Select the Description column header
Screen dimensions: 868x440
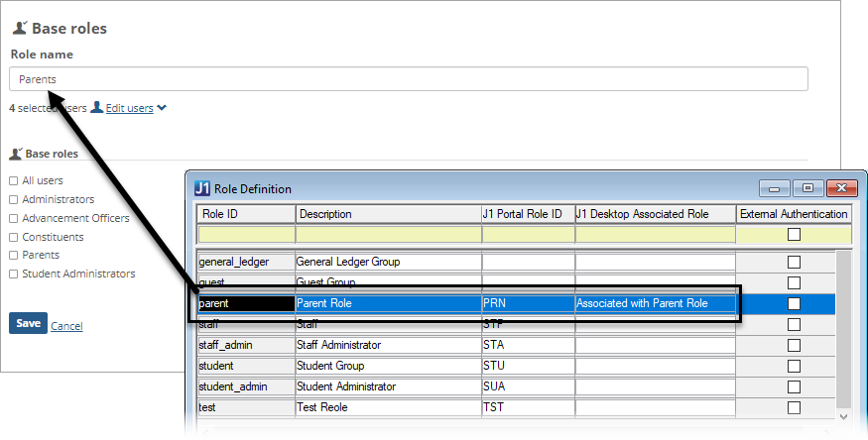(x=387, y=214)
